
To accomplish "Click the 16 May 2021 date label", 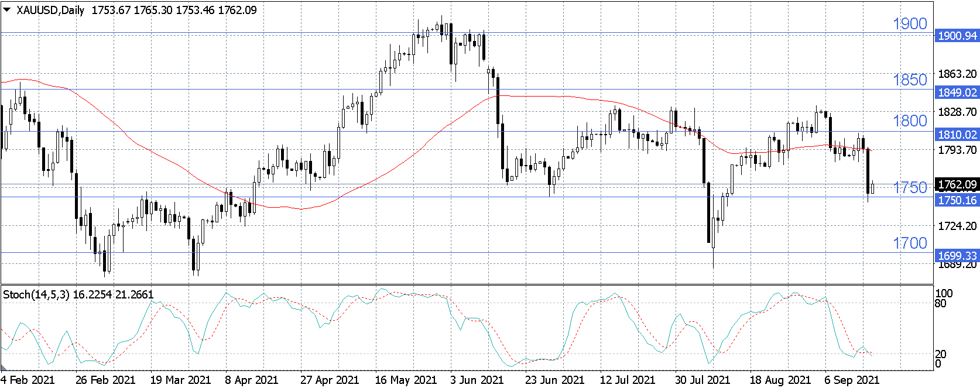I will click(406, 380).
